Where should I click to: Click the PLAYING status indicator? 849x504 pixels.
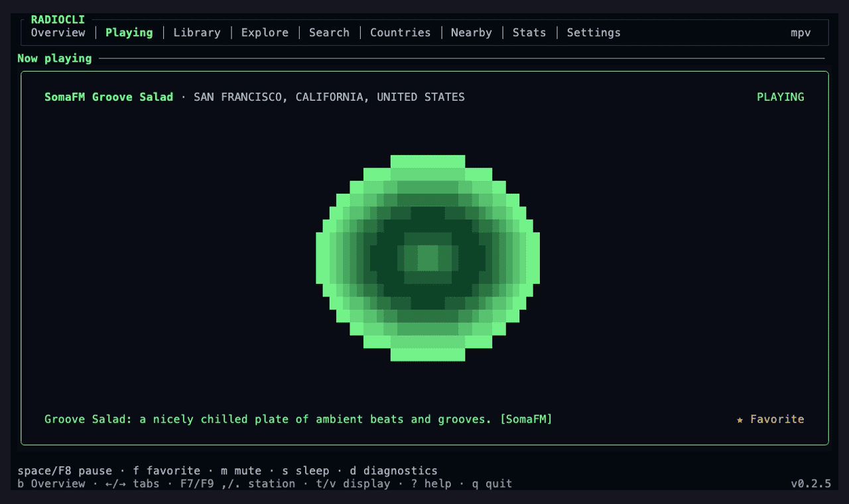[x=781, y=97]
